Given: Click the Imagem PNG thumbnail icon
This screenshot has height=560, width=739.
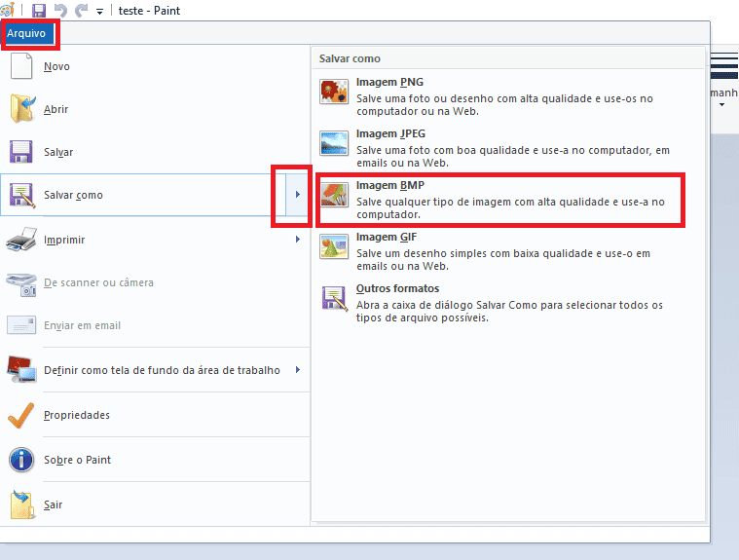Looking at the screenshot, I should [x=334, y=92].
